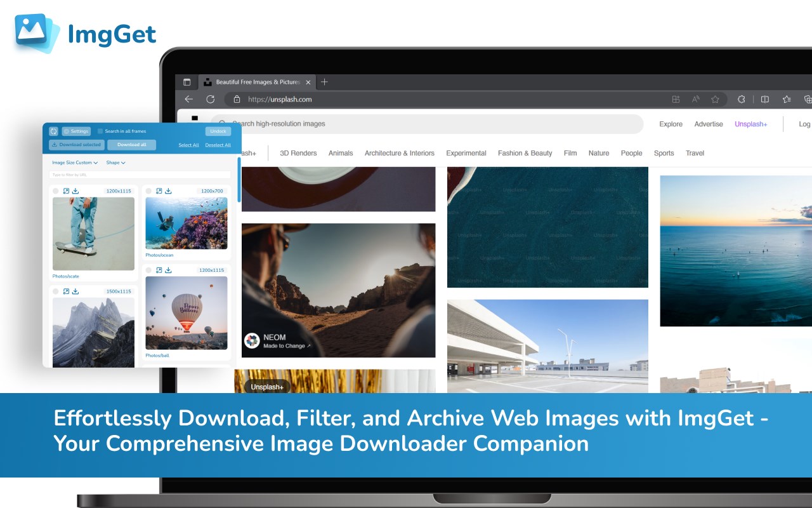Click the mountain photo thumbnail
The height and width of the screenshot is (508, 812).
click(93, 332)
